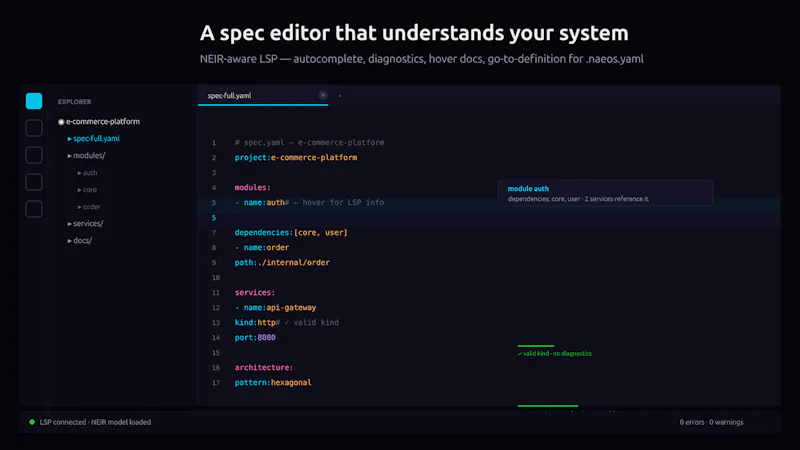Click the 'pattern:hexagonal' code line
The width and height of the screenshot is (800, 450).
click(x=273, y=382)
